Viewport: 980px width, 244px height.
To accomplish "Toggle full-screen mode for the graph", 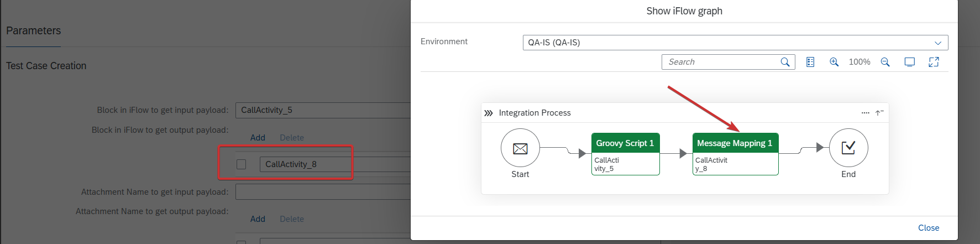I will point(934,62).
